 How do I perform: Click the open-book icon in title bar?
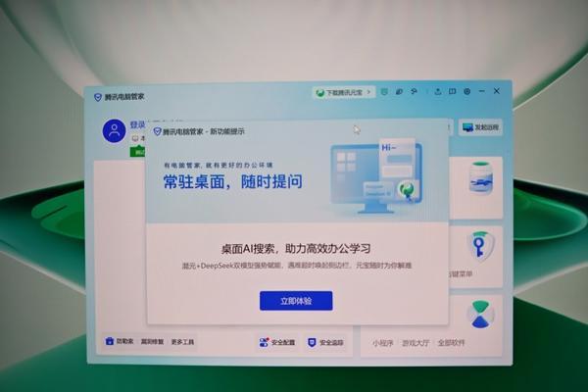[x=452, y=91]
